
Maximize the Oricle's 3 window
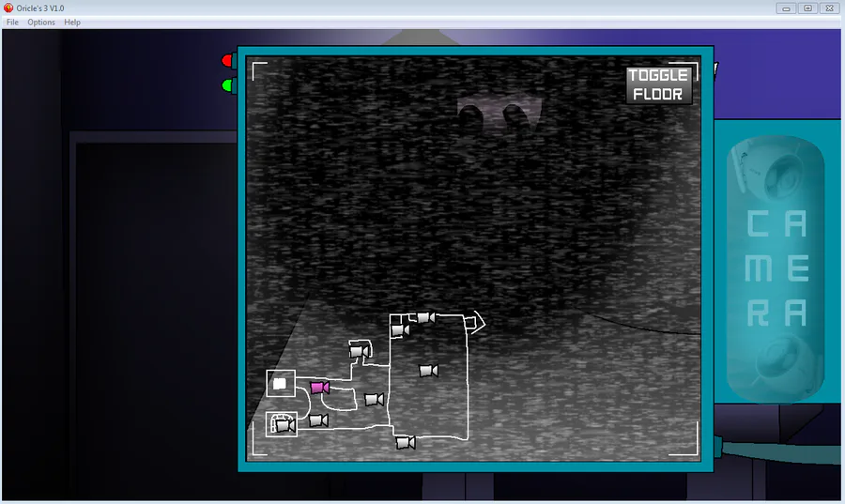coord(807,8)
